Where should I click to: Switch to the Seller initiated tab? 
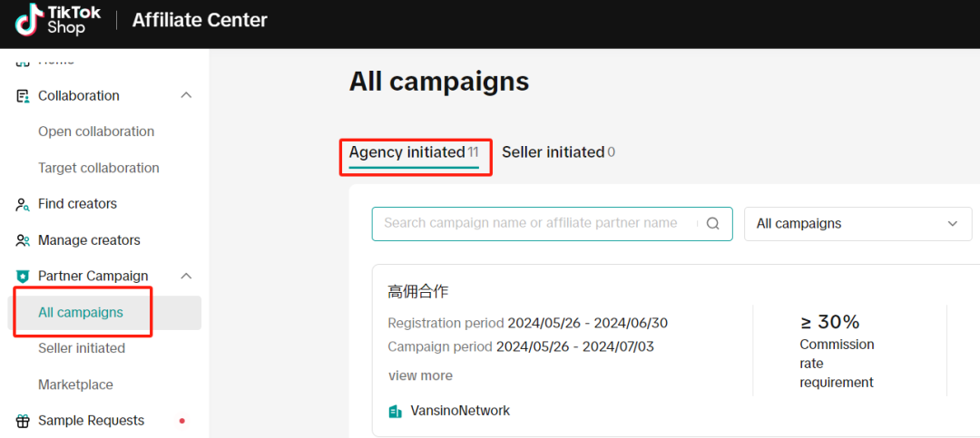point(554,153)
